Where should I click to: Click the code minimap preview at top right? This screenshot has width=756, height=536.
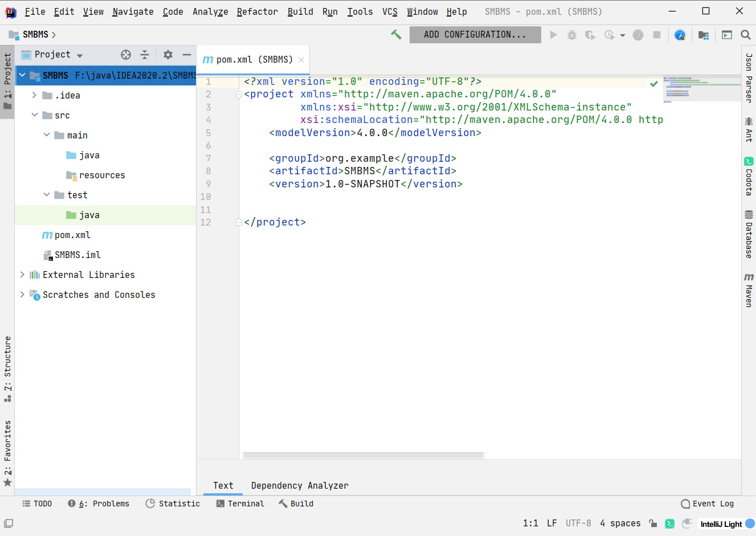point(702,88)
